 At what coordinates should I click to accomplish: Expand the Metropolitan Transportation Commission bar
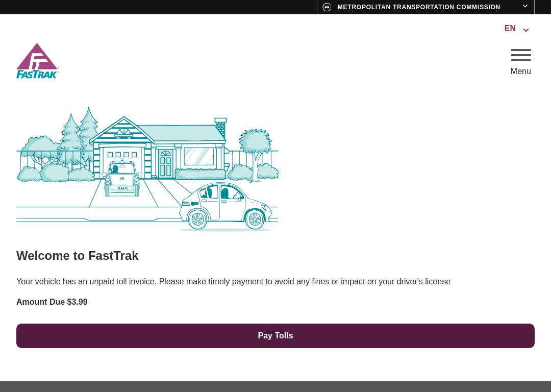pos(425,7)
